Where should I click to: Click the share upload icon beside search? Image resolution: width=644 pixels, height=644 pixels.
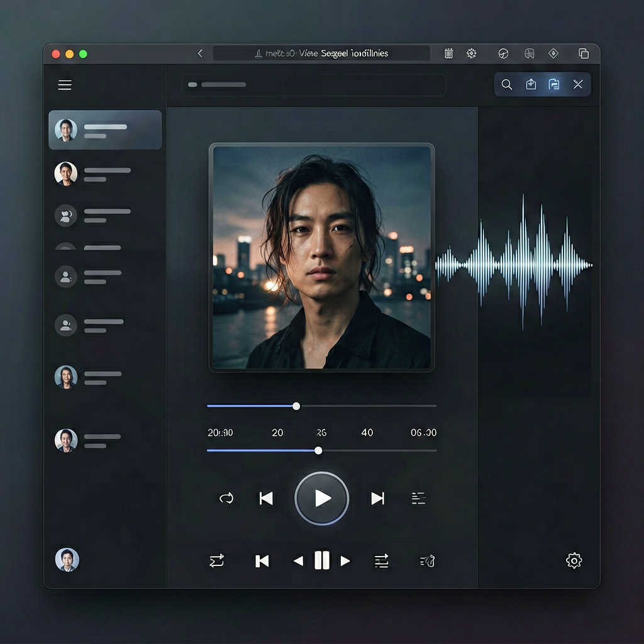tap(531, 84)
